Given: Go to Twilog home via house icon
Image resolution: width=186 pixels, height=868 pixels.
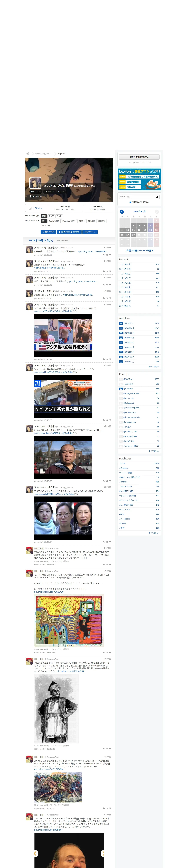Looking at the screenshot, I should coord(28,153).
